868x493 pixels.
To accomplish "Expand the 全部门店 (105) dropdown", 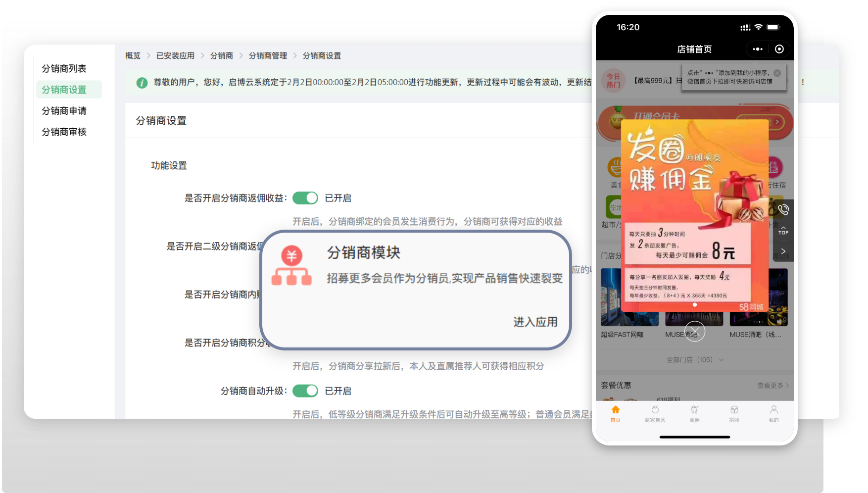I will tap(694, 360).
